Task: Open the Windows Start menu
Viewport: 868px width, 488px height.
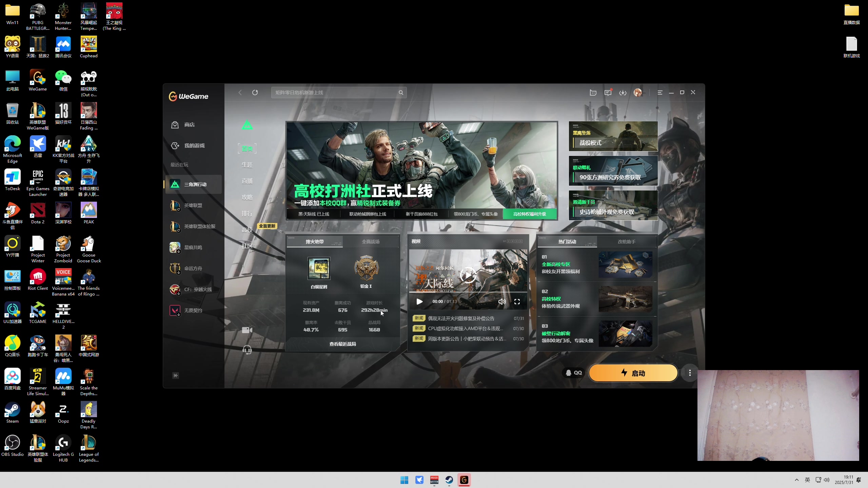Action: 404,480
